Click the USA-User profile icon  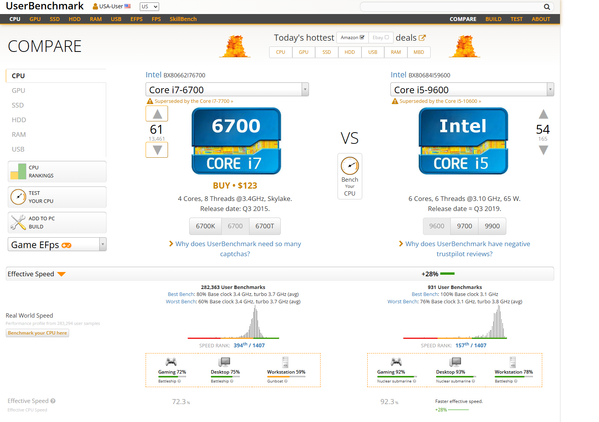95,6
